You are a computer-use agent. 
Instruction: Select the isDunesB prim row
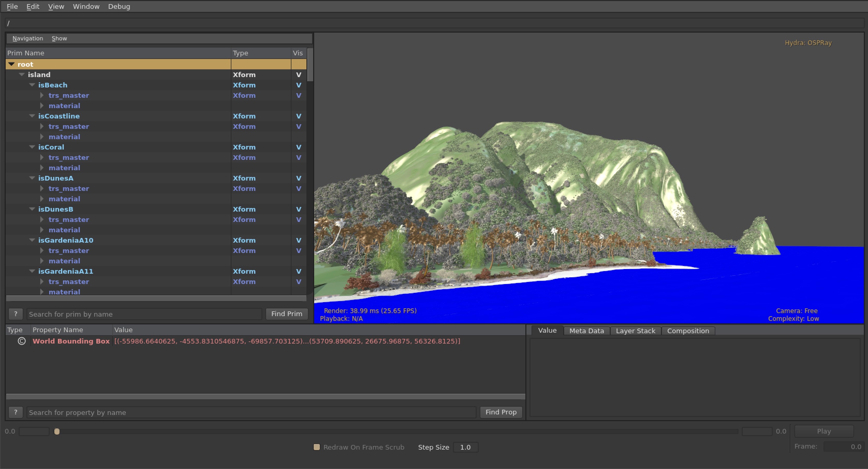point(156,209)
